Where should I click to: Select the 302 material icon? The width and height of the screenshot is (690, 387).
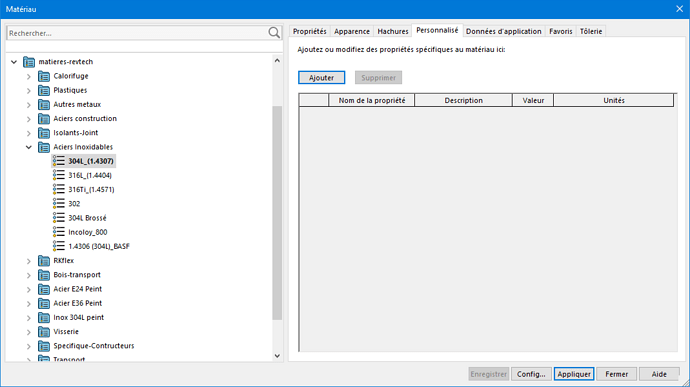coord(59,203)
